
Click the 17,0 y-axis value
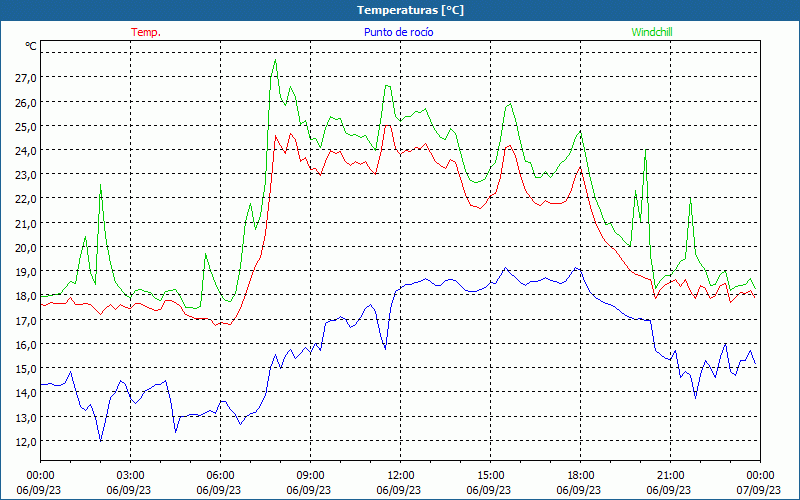(26, 320)
